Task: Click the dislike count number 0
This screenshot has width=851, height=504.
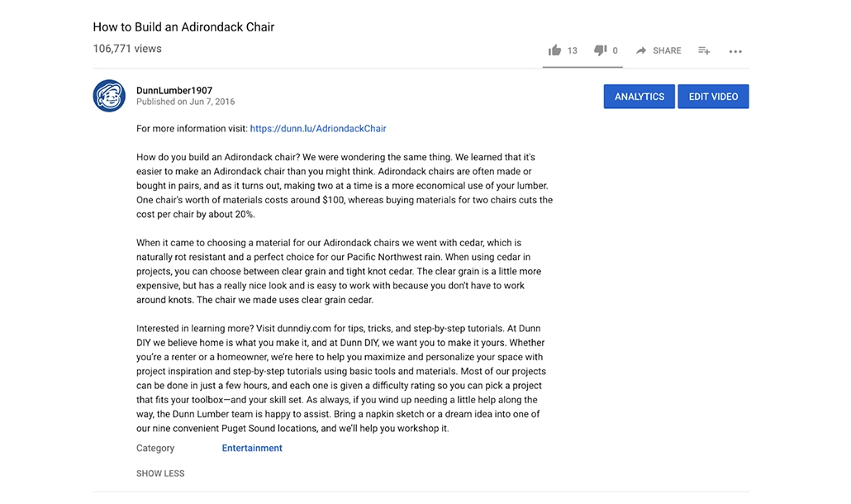Action: [x=615, y=50]
